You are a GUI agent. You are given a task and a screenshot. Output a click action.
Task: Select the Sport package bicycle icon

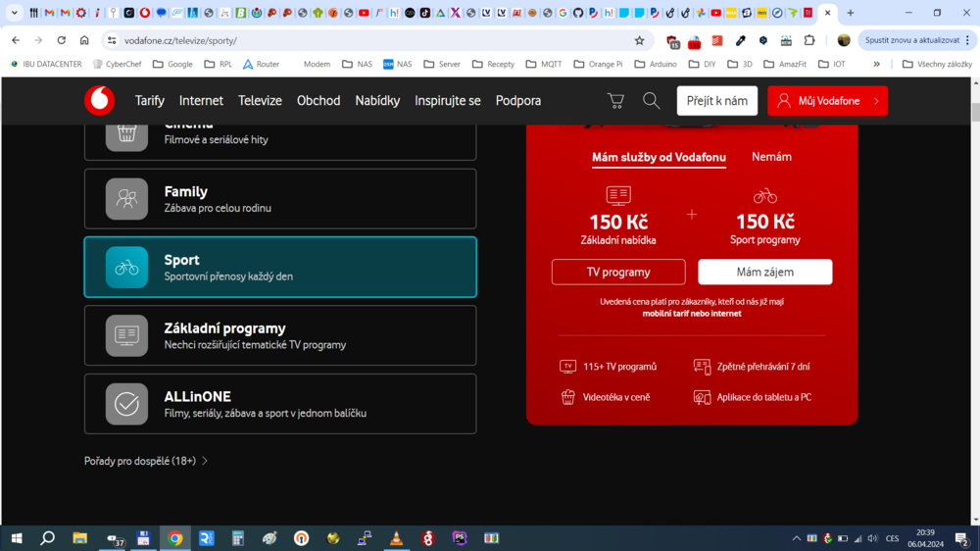126,267
